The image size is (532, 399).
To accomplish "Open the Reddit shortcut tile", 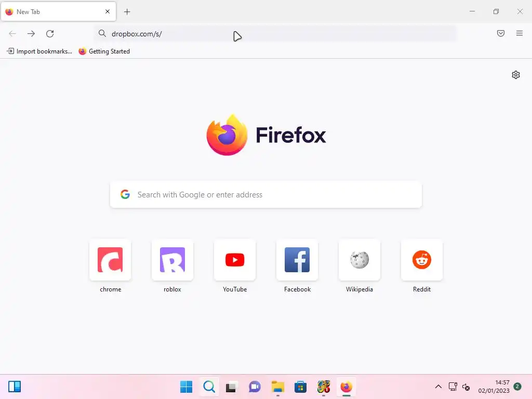I will [422, 260].
